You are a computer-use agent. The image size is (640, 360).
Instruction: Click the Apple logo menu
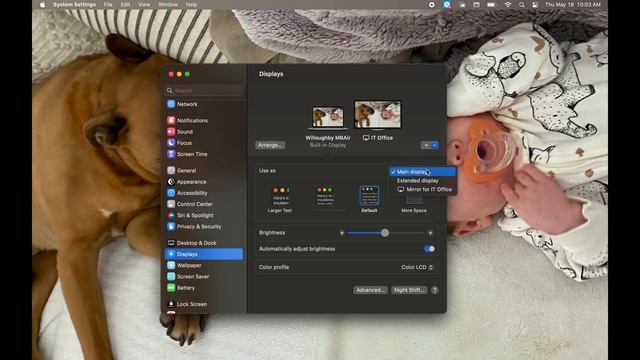[42, 4]
